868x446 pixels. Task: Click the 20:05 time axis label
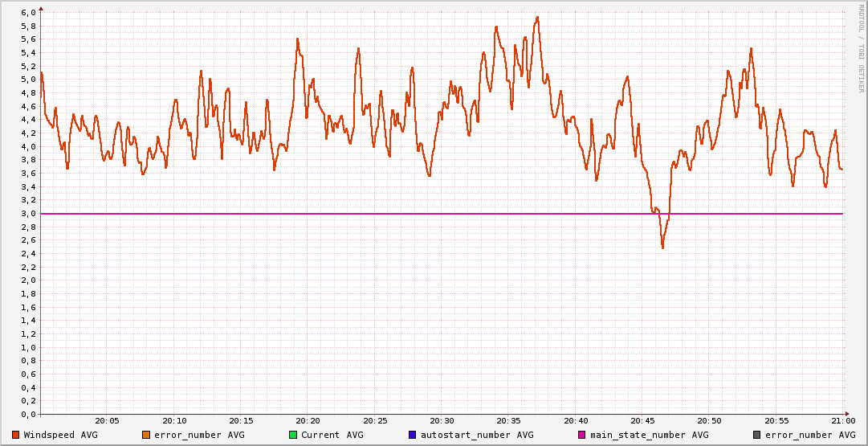click(x=108, y=421)
